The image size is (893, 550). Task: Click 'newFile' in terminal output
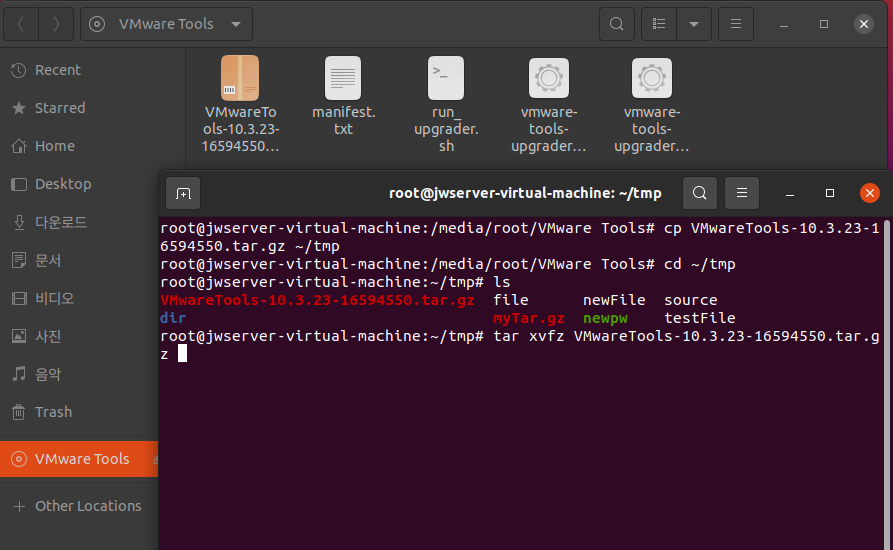click(x=614, y=300)
